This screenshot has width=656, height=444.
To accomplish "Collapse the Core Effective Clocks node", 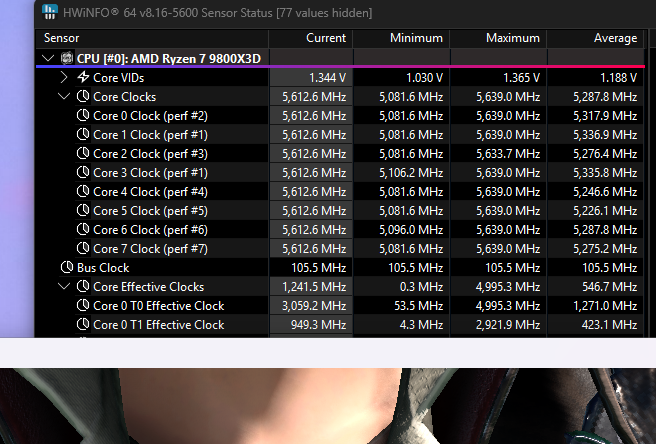I will (x=65, y=287).
